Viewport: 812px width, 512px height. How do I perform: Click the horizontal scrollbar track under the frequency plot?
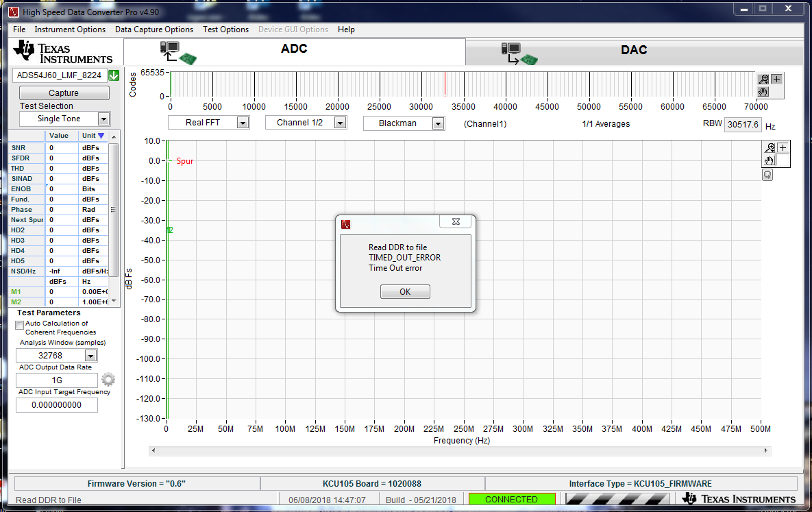[460, 451]
